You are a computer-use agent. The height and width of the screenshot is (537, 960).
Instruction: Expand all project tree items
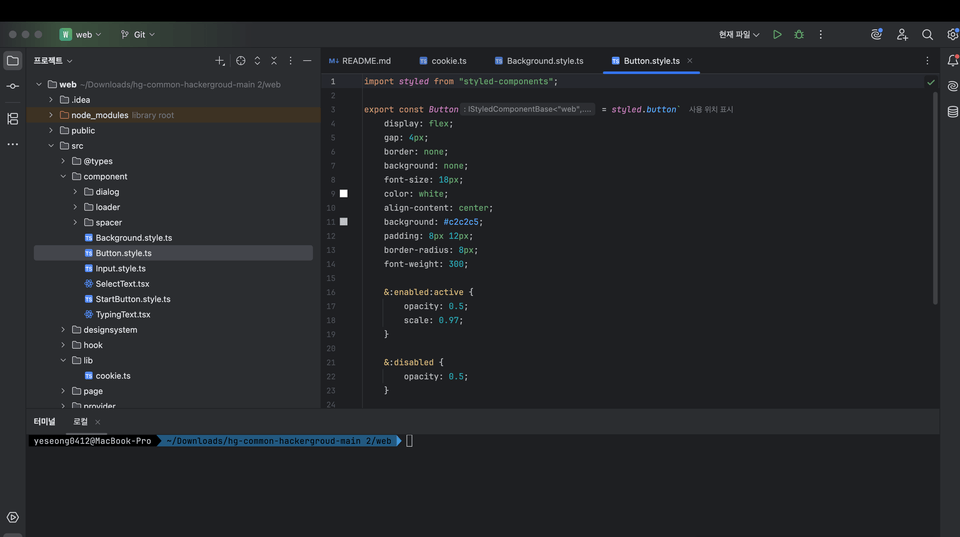pos(257,61)
